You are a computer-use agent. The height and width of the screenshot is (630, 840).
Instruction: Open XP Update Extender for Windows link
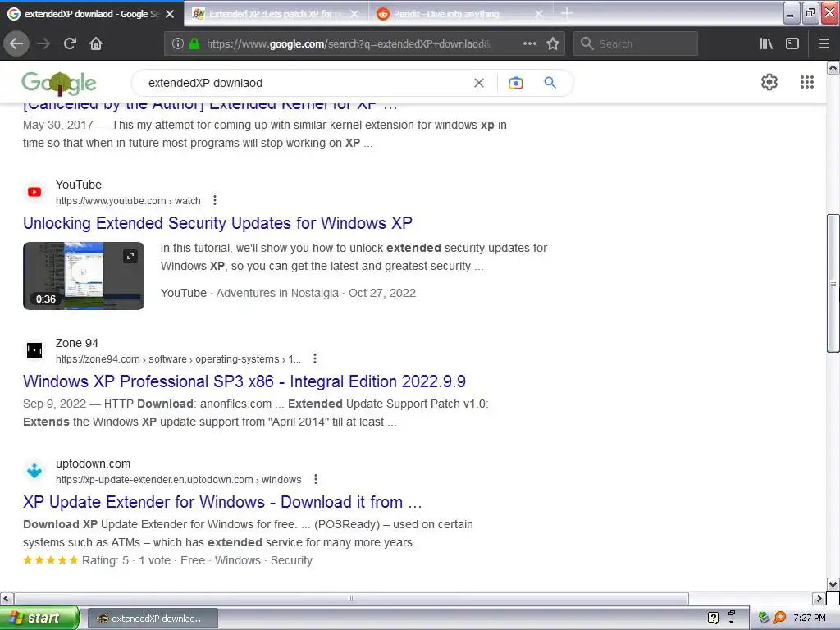click(222, 502)
